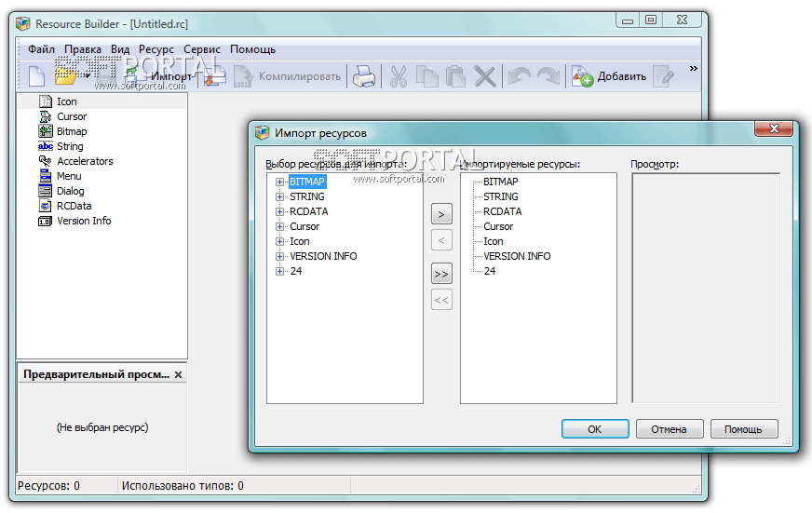
Task: Select the Accelerators resource type
Action: pyautogui.click(x=85, y=161)
